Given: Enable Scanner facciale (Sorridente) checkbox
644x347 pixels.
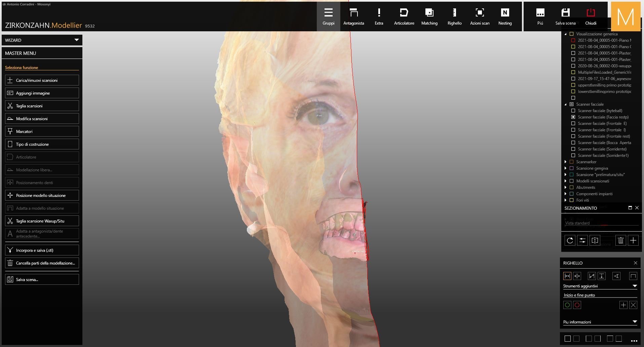Looking at the screenshot, I should [x=573, y=149].
